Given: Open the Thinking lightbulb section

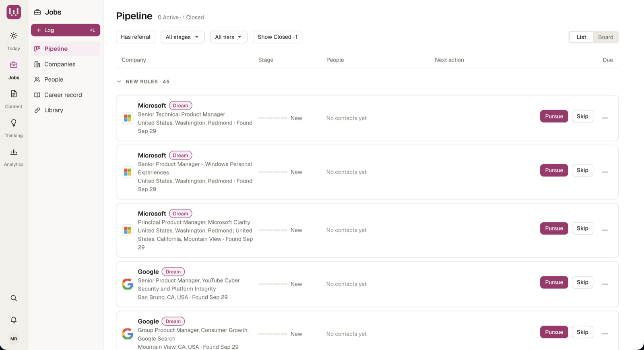Looking at the screenshot, I should pos(14,128).
